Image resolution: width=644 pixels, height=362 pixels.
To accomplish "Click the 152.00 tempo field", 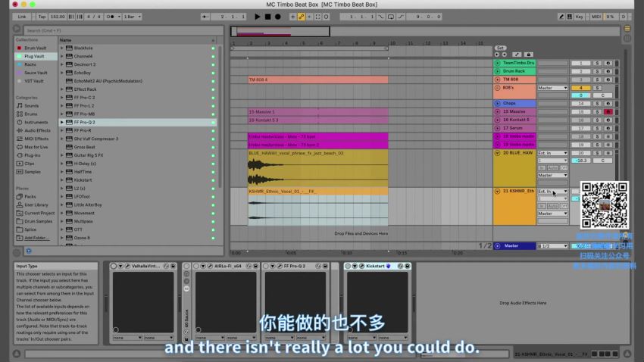I will [58, 17].
